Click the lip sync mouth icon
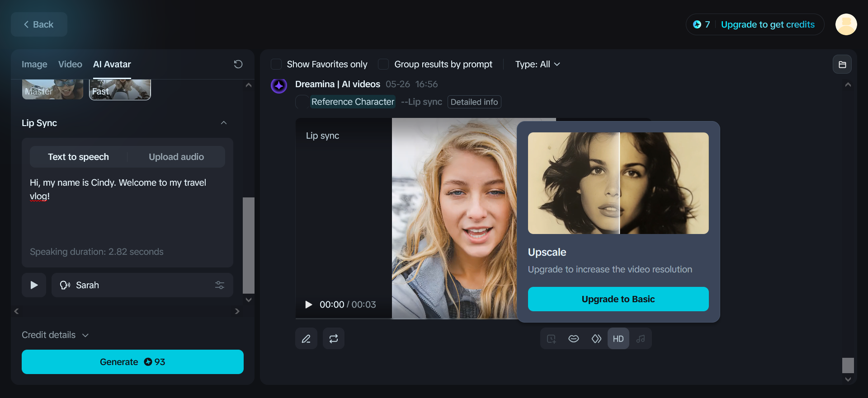868x398 pixels. point(574,339)
